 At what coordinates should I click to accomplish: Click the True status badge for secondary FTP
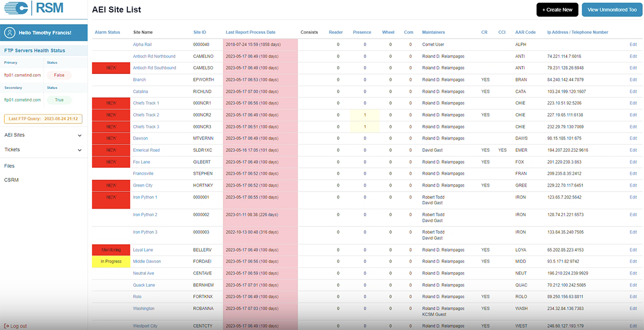59,100
